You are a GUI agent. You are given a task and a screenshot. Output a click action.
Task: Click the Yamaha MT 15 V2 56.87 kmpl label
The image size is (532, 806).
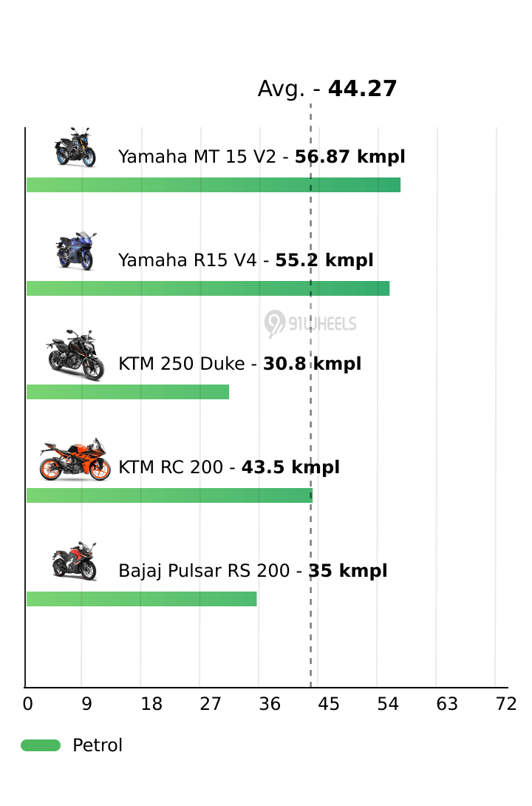click(x=262, y=157)
